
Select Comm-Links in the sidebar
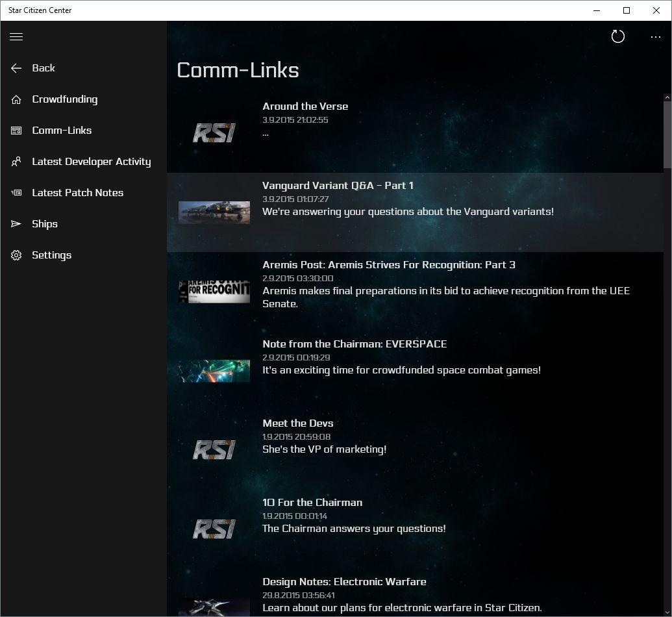tap(84, 131)
